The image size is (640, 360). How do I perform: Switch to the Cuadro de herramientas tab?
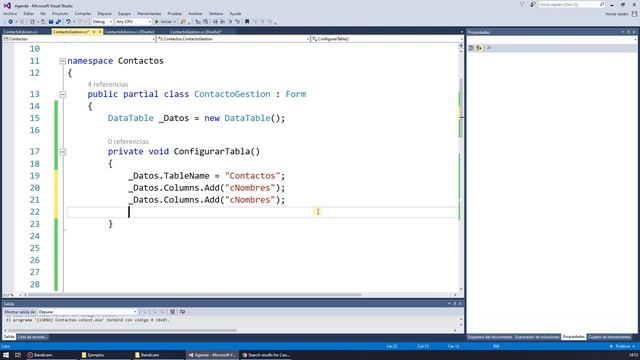[x=609, y=337]
